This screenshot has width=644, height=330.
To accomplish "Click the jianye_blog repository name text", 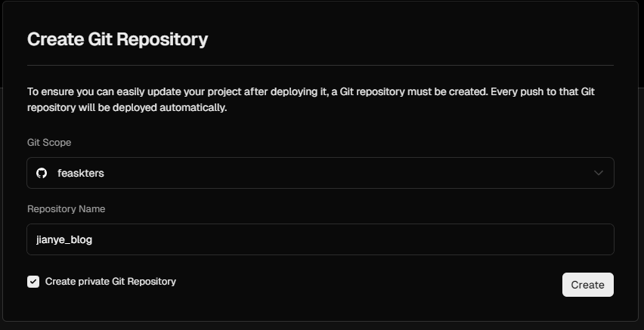I will click(64, 240).
